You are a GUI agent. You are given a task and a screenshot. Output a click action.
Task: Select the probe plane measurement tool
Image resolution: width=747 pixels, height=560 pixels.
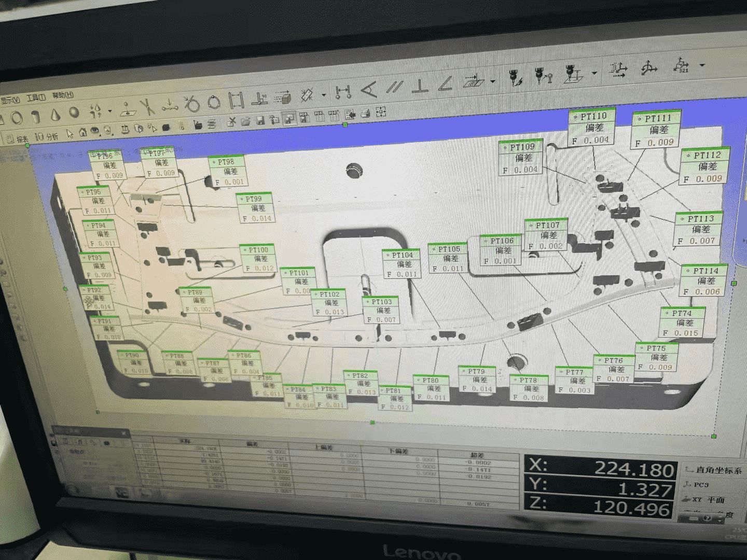click(x=573, y=74)
